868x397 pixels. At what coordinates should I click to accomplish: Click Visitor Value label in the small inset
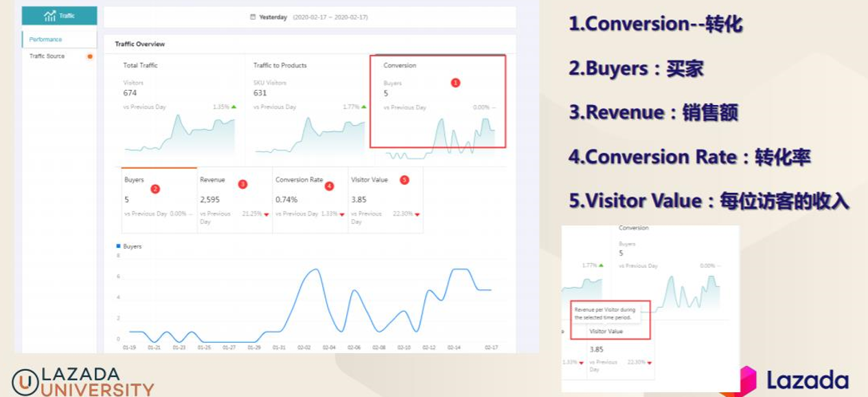(x=606, y=331)
